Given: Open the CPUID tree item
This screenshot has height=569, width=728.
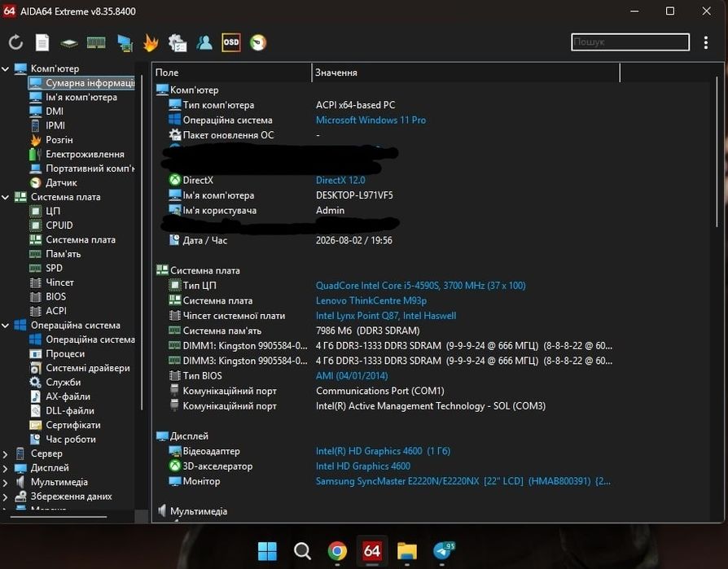Looking at the screenshot, I should coord(51,225).
